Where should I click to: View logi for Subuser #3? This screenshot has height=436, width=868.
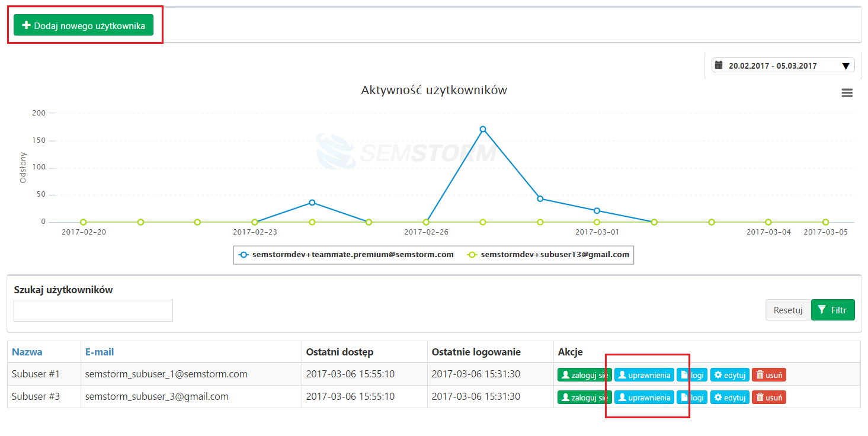tap(692, 397)
